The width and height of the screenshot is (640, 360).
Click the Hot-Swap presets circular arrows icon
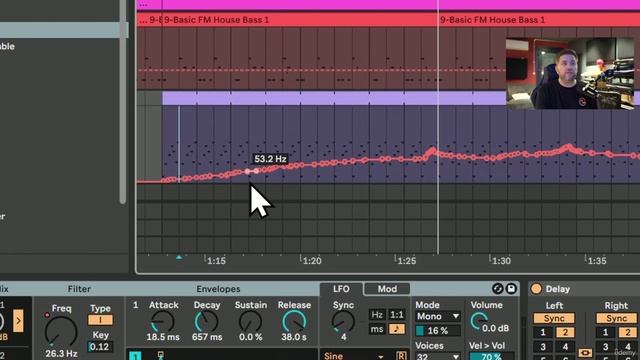[x=497, y=289]
